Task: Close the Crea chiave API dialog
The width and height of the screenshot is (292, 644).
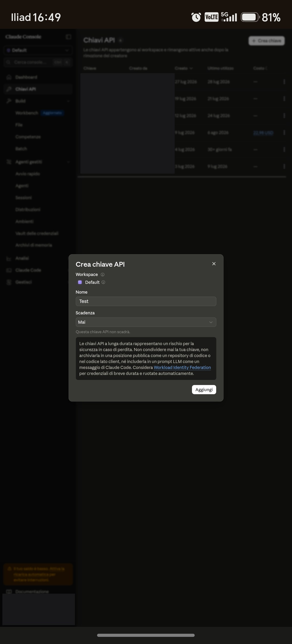Action: (214, 264)
